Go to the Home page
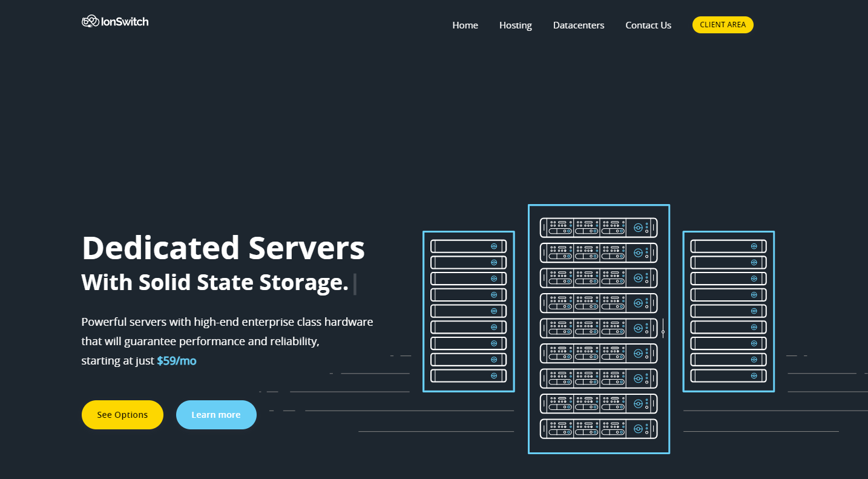The image size is (868, 479). [465, 25]
